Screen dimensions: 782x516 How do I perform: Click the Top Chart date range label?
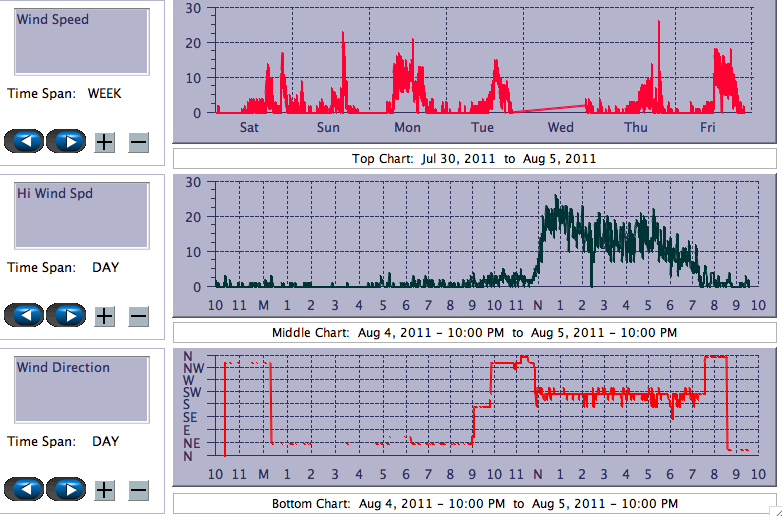pos(474,158)
